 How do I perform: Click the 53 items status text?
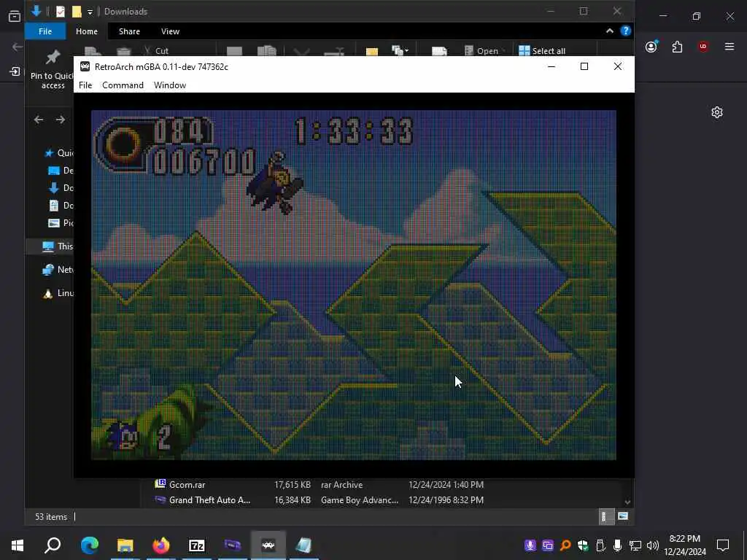51,517
